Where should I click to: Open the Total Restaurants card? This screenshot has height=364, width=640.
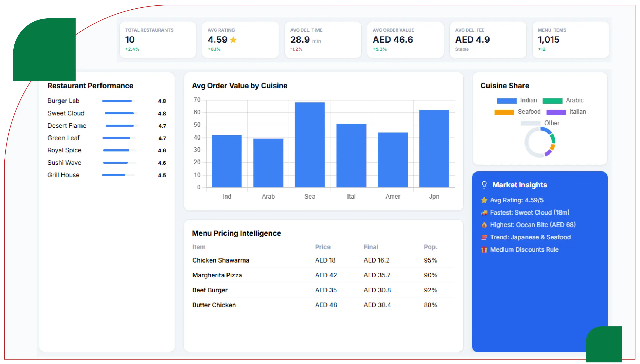[x=158, y=39]
